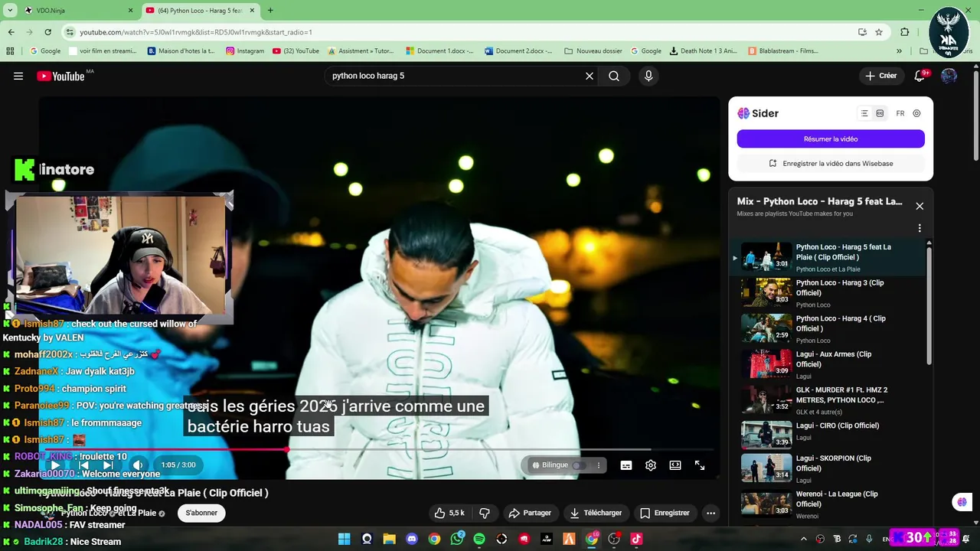Image resolution: width=980 pixels, height=551 pixels.
Task: Select the Python Loco YouTube tab
Action: tap(201, 10)
